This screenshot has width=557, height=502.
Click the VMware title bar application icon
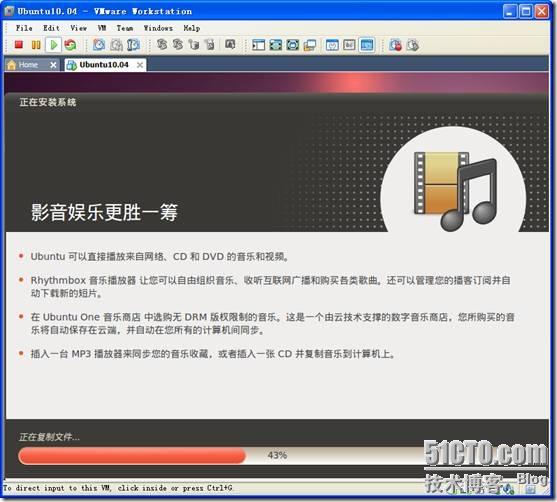pyautogui.click(x=9, y=11)
